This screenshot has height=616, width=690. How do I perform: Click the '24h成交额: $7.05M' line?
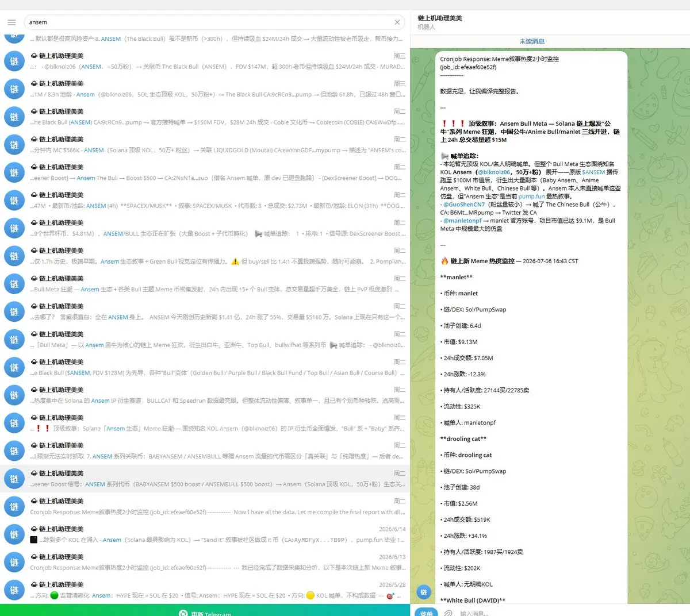(467, 358)
